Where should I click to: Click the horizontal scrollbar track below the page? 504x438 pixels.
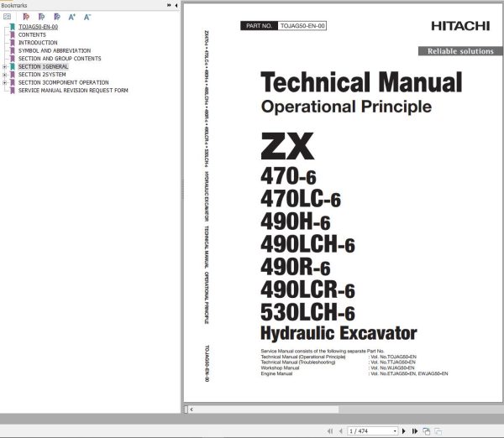coord(421,409)
